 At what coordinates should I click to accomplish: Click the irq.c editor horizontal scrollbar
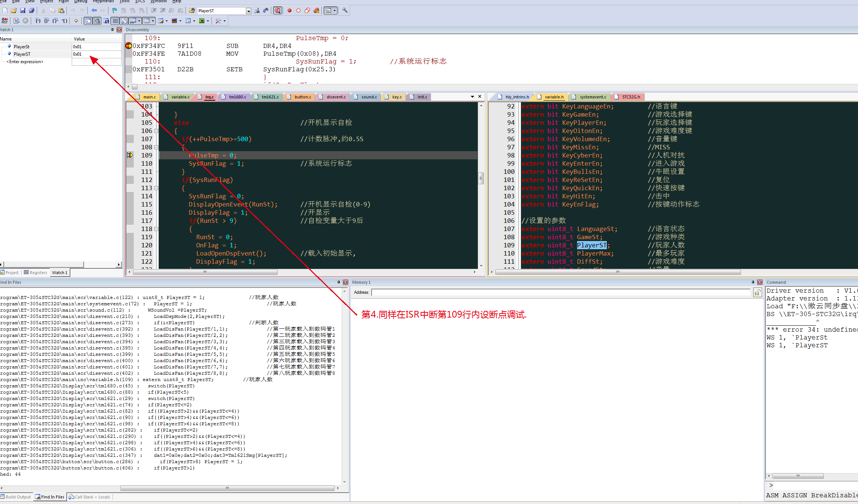pos(205,272)
